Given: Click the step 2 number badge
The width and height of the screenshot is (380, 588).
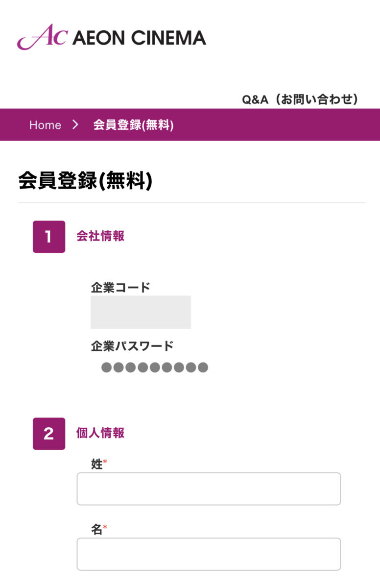Looking at the screenshot, I should tap(49, 434).
